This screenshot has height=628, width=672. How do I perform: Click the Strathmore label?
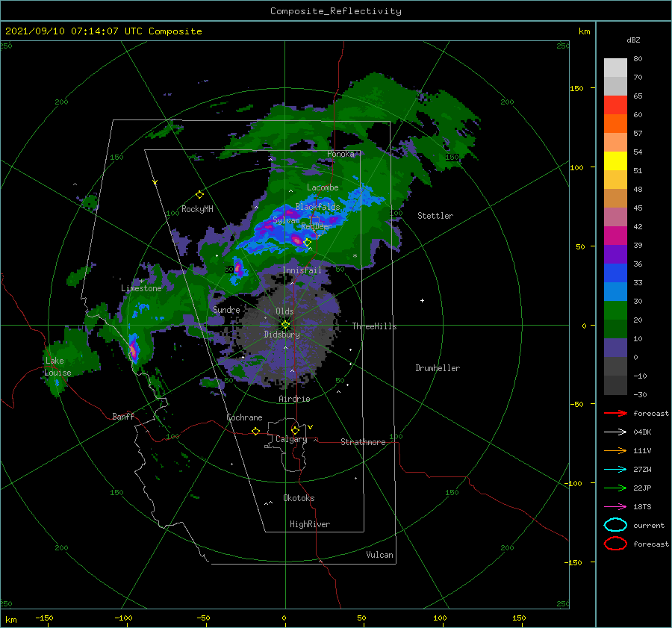coord(363,442)
